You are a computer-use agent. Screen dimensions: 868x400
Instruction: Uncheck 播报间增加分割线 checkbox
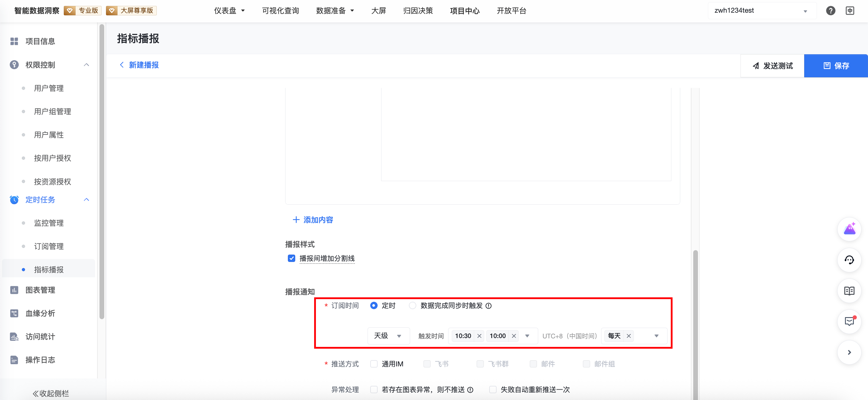click(291, 258)
